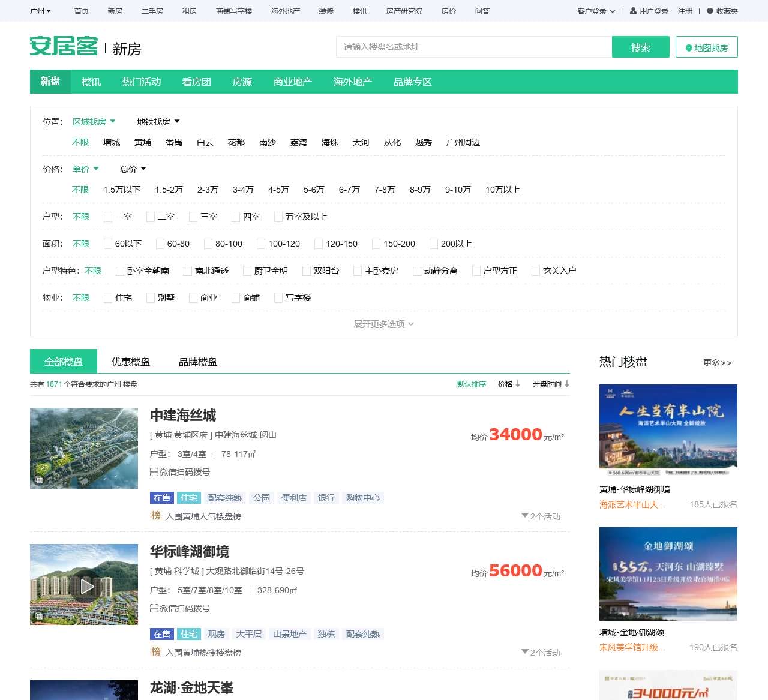
Task: Expand 2个活动 for 中建海丝城
Action: tap(541, 516)
